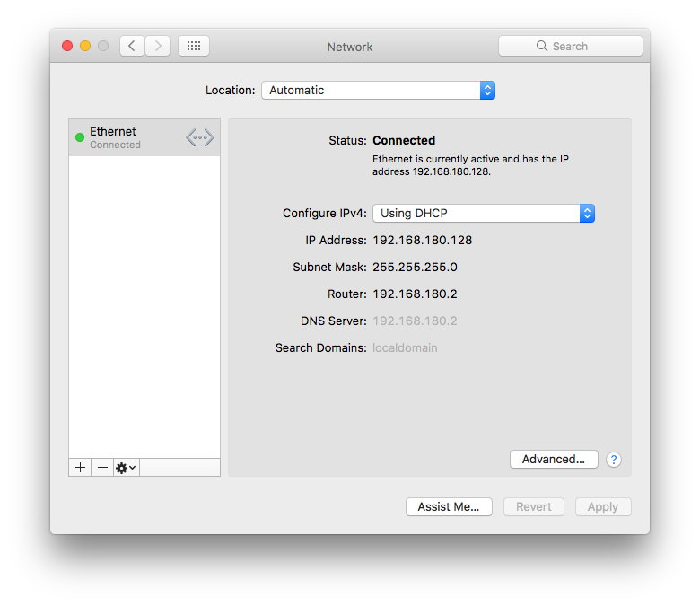Click the Revert button
The height and width of the screenshot is (606, 700).
pos(534,506)
